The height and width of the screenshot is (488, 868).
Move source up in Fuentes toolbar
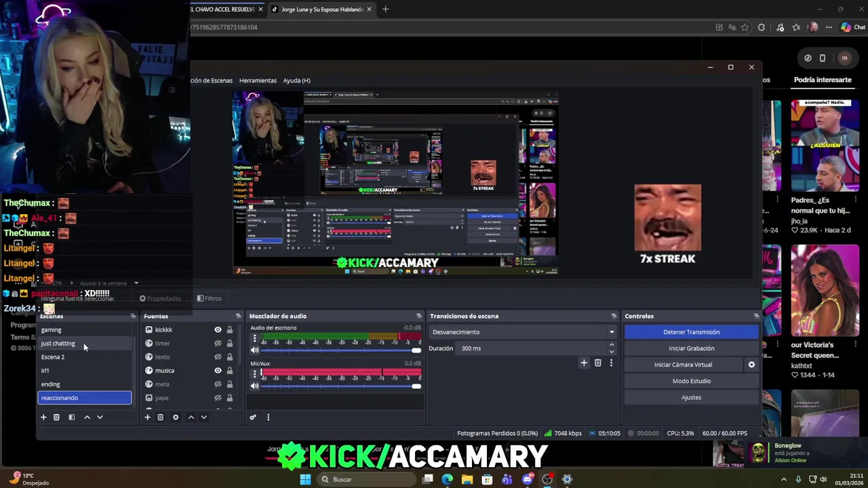[x=191, y=418]
